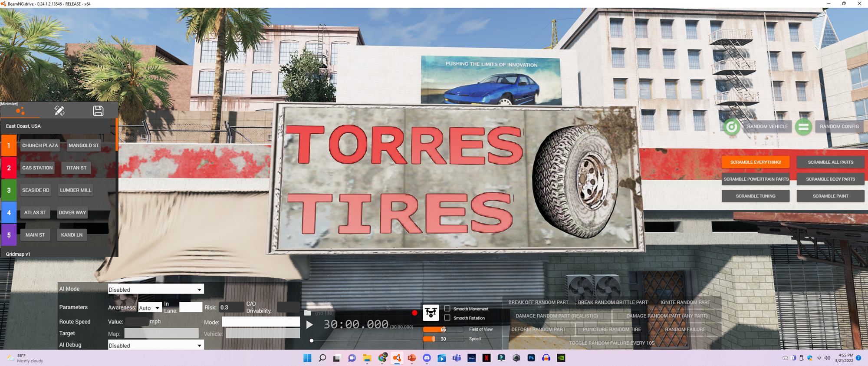Click the Random Config button
The width and height of the screenshot is (868, 366).
839,127
